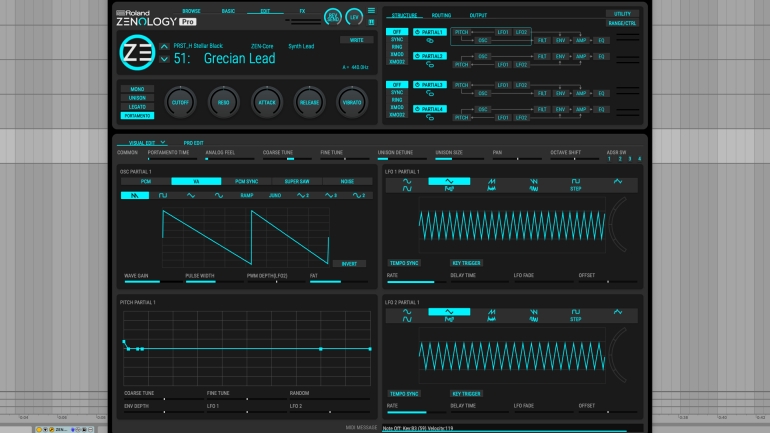
Task: Click INVERT in the OSC panel
Action: [x=349, y=264]
